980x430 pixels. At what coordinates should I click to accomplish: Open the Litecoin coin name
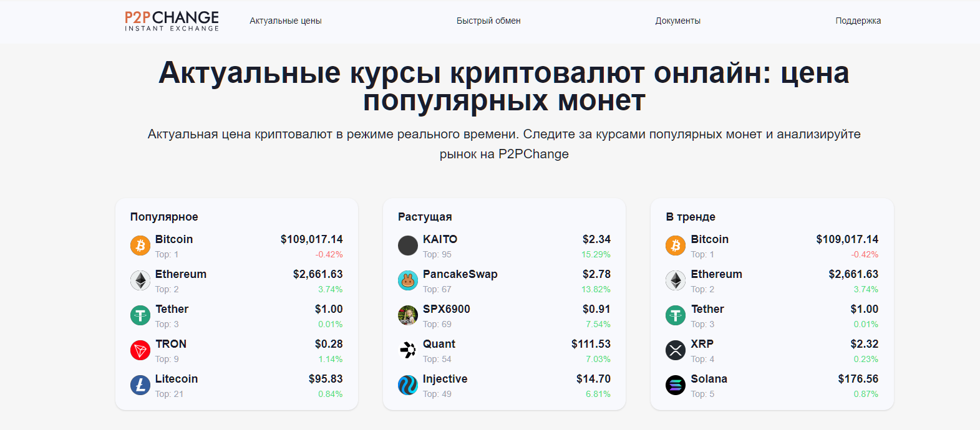click(x=177, y=379)
